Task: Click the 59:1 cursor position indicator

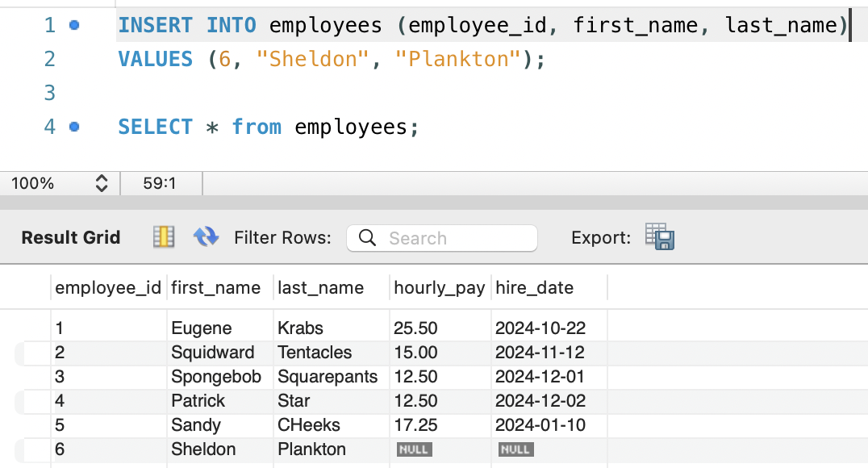Action: [x=160, y=183]
